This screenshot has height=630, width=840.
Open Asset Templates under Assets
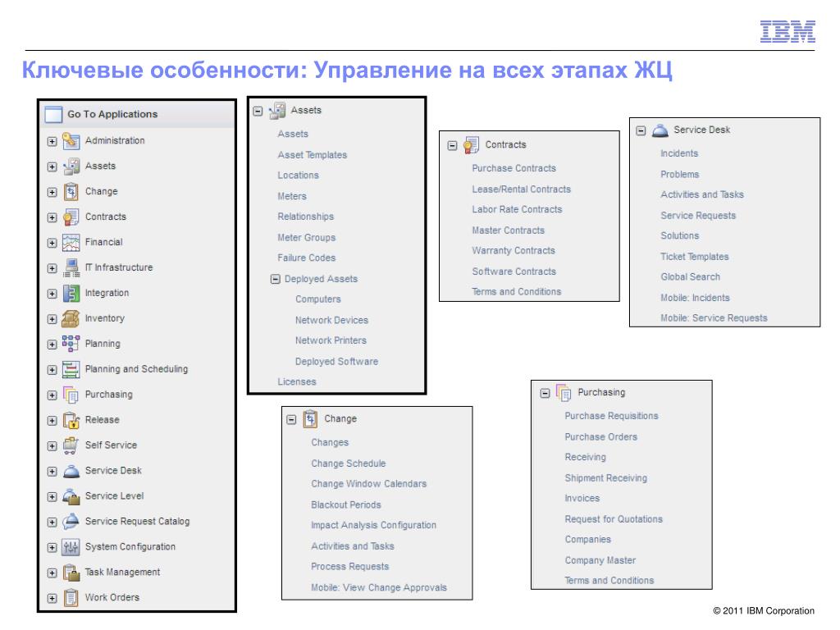[313, 155]
